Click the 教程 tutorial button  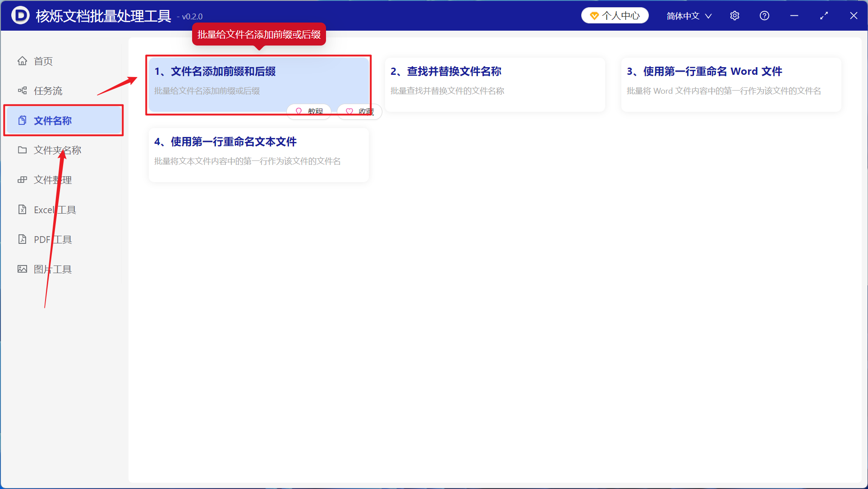[309, 111]
